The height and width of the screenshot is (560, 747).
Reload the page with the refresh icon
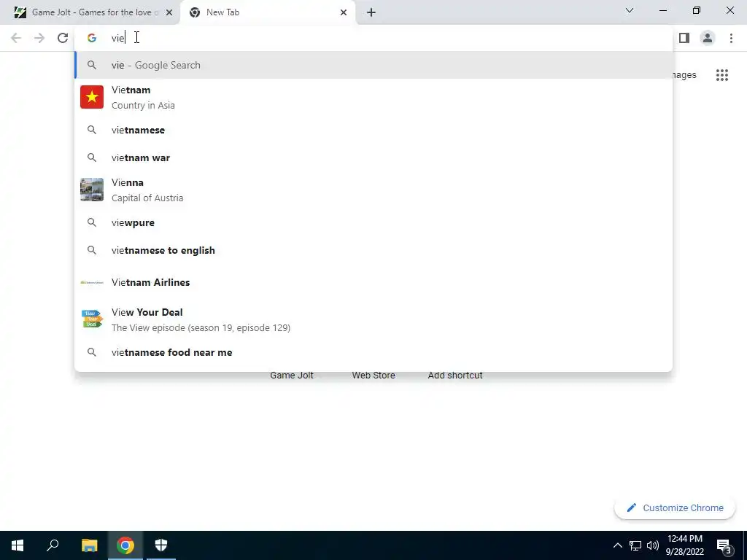point(63,38)
